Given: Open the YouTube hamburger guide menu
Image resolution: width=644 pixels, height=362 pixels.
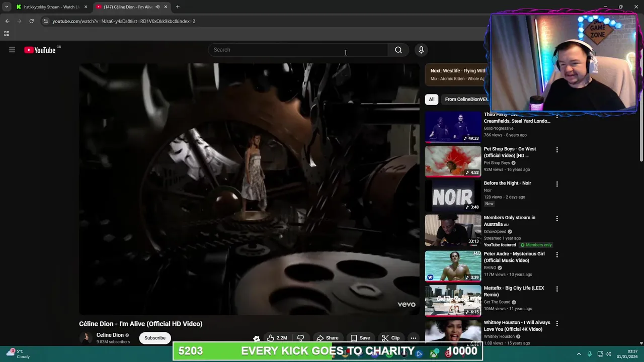Looking at the screenshot, I should pos(12,50).
